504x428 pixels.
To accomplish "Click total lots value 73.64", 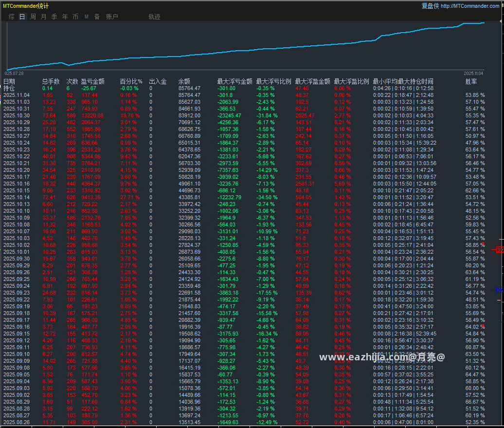I will [x=49, y=115].
